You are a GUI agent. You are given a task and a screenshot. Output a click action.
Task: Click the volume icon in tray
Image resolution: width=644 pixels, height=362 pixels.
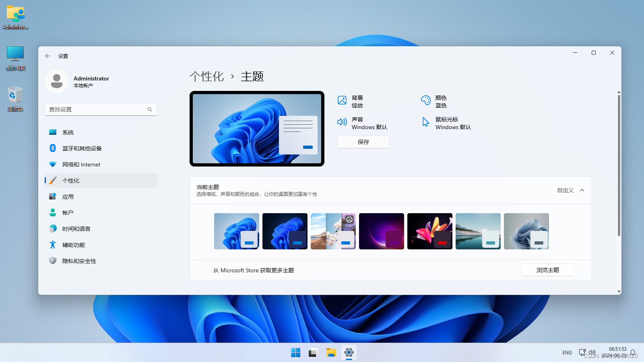point(592,352)
